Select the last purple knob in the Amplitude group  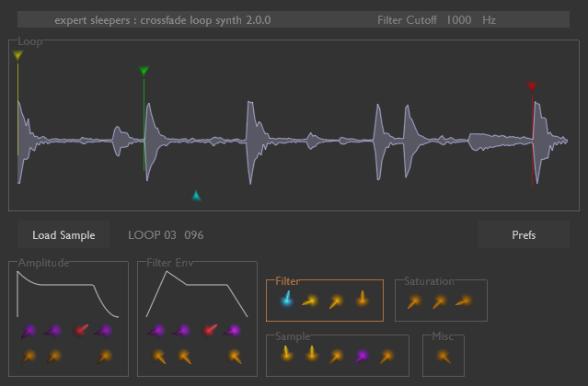(103, 331)
